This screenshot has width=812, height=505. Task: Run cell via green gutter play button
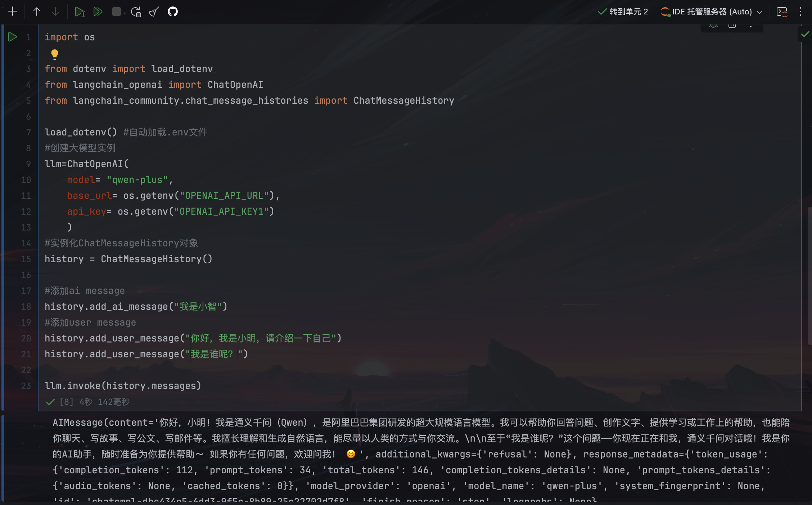click(x=13, y=37)
